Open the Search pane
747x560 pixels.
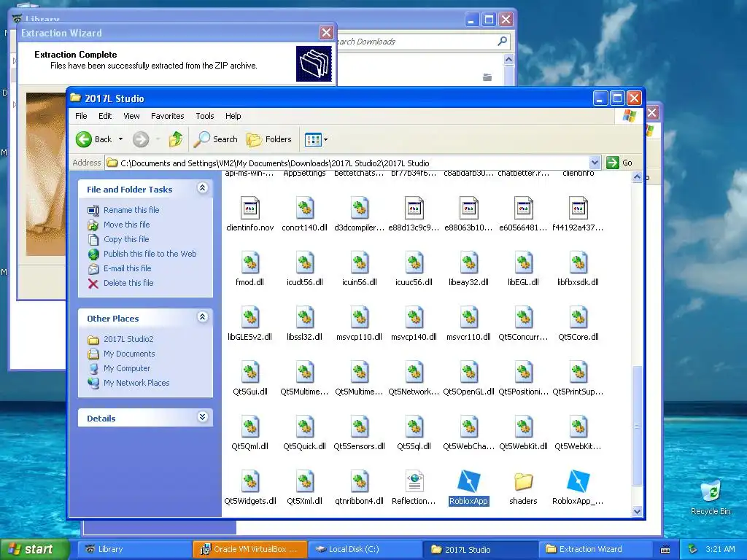click(215, 139)
